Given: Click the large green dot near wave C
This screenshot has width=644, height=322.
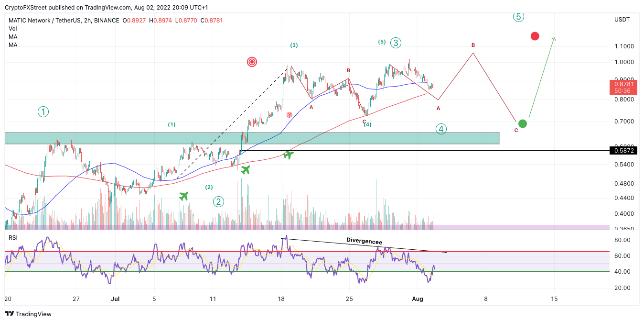Looking at the screenshot, I should 523,123.
